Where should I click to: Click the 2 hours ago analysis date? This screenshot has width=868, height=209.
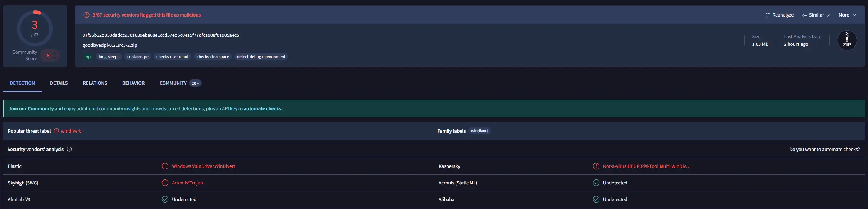(796, 44)
